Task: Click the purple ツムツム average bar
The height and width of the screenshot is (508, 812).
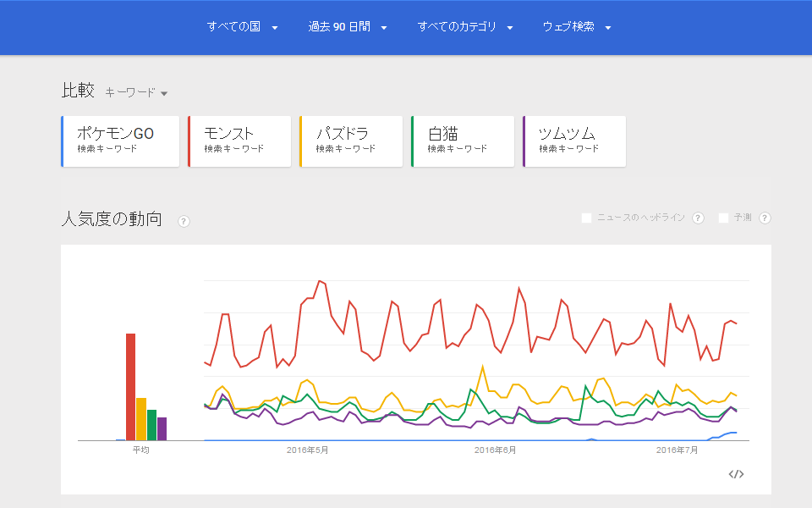Action: tap(162, 428)
